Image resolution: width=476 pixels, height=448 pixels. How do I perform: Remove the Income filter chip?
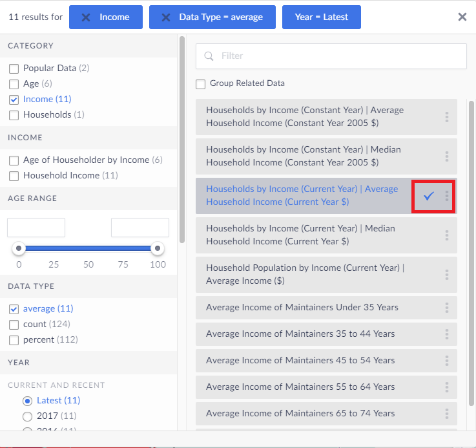[x=86, y=17]
